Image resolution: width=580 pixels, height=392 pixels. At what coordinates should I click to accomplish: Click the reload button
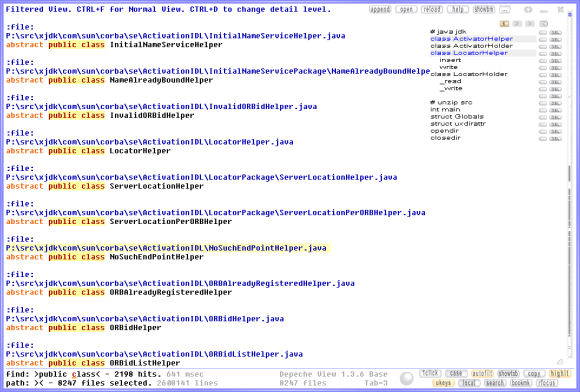click(x=432, y=9)
